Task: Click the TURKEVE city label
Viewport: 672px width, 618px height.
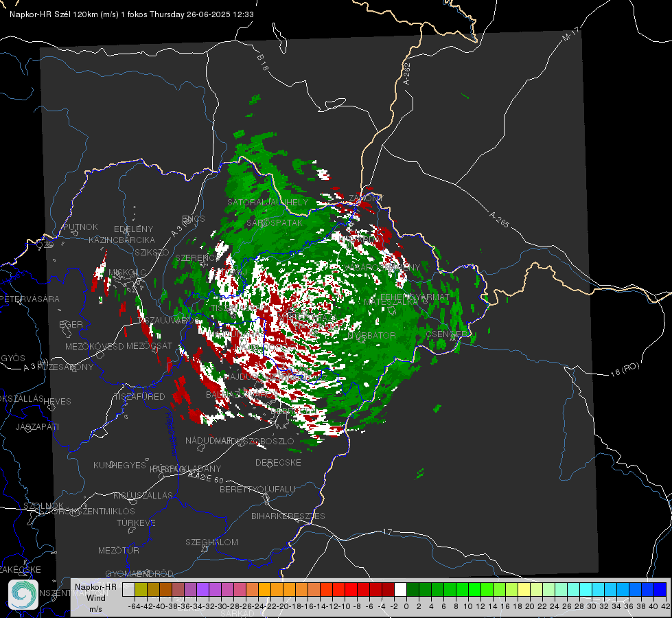Action: pos(136,523)
